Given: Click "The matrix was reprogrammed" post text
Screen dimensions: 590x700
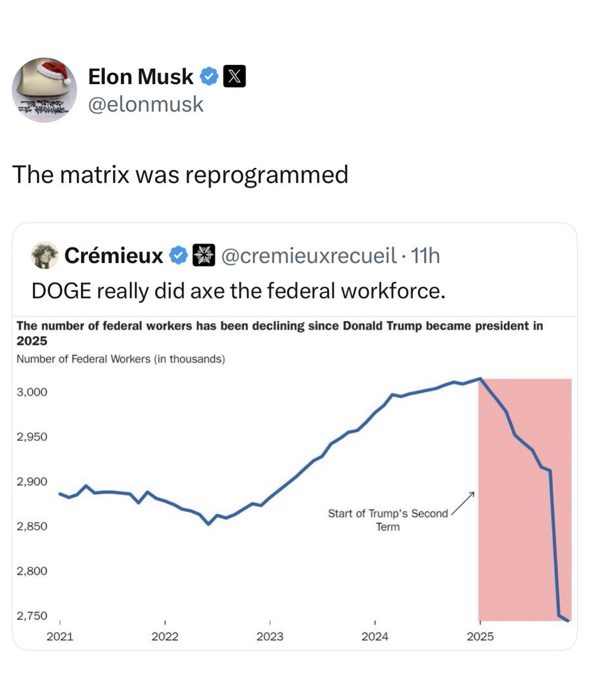Looking at the screenshot, I should coord(180,174).
